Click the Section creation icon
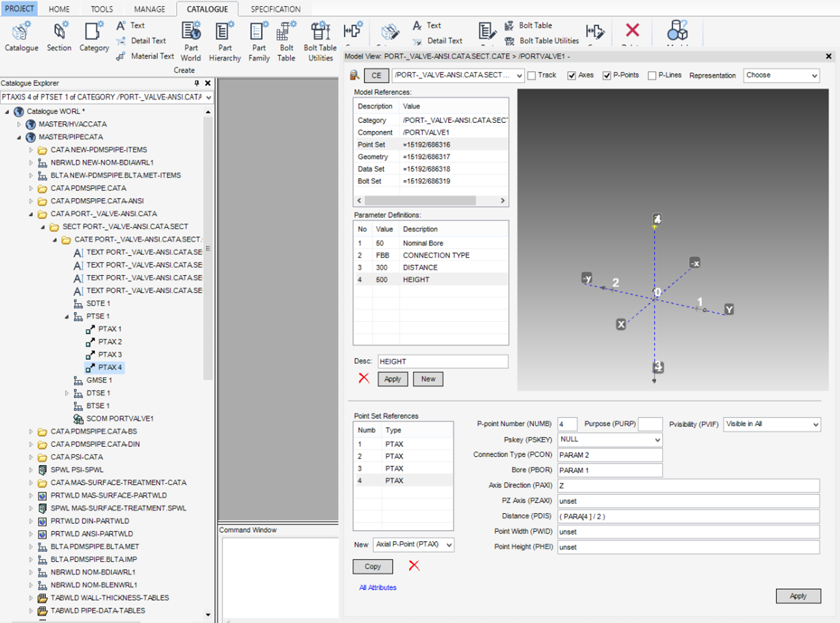The width and height of the screenshot is (840, 623). (x=59, y=32)
